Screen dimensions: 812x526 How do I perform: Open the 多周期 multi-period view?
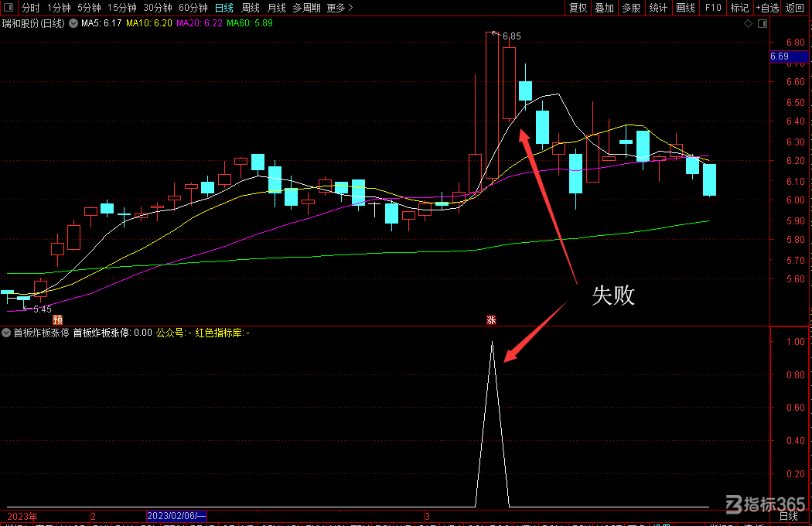(x=306, y=8)
